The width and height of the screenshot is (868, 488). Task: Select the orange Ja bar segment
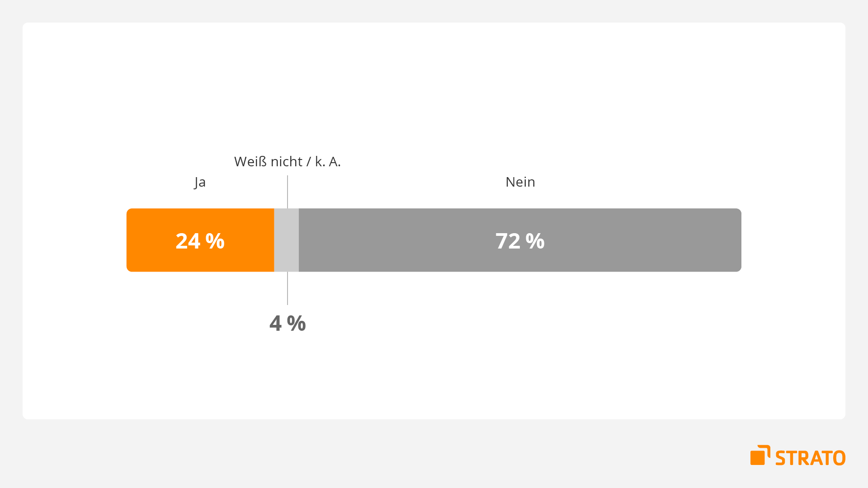coord(200,240)
